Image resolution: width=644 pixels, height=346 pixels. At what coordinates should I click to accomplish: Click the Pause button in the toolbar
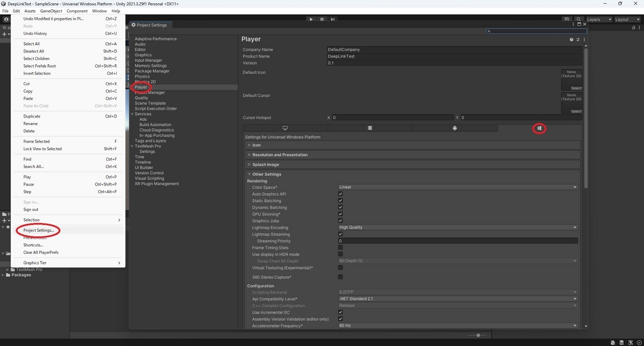(322, 19)
